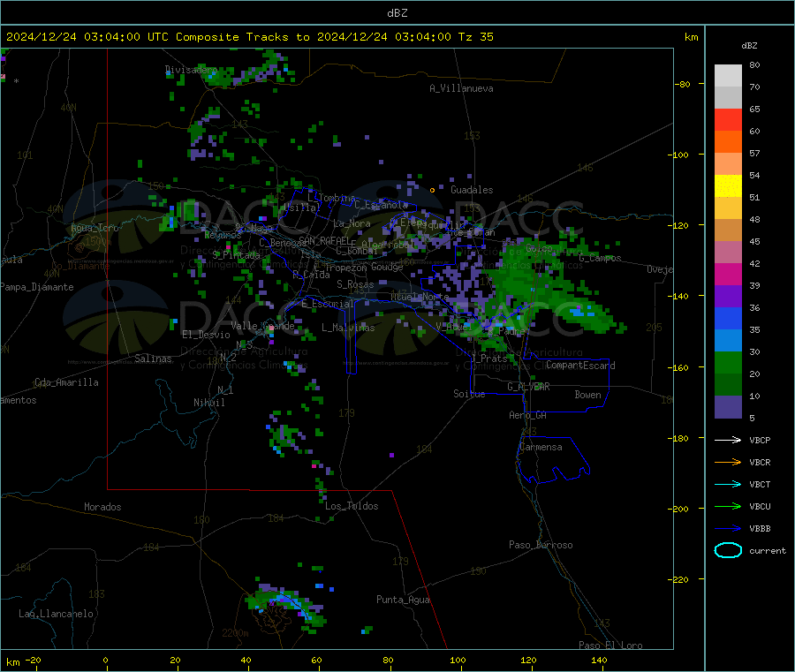This screenshot has height=672, width=795.
Task: Click the orange VBCR arrow legend icon
Action: coord(728,462)
